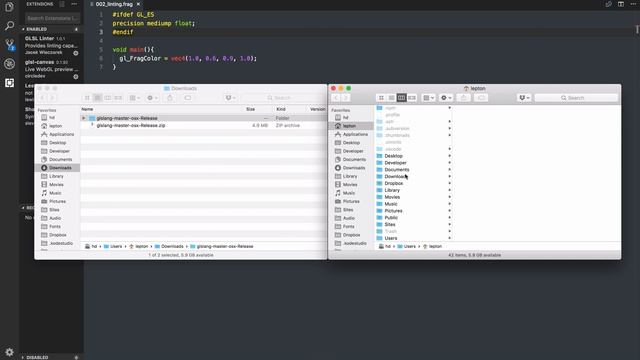640x360 pixels.
Task: Open the Source Control icon in activity bar
Action: pos(9,45)
